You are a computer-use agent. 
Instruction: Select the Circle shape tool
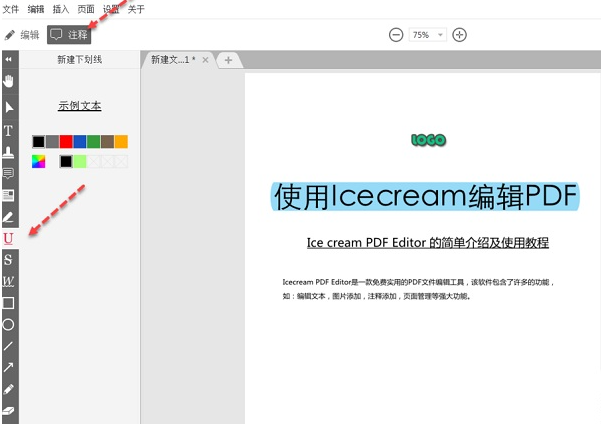click(x=8, y=325)
